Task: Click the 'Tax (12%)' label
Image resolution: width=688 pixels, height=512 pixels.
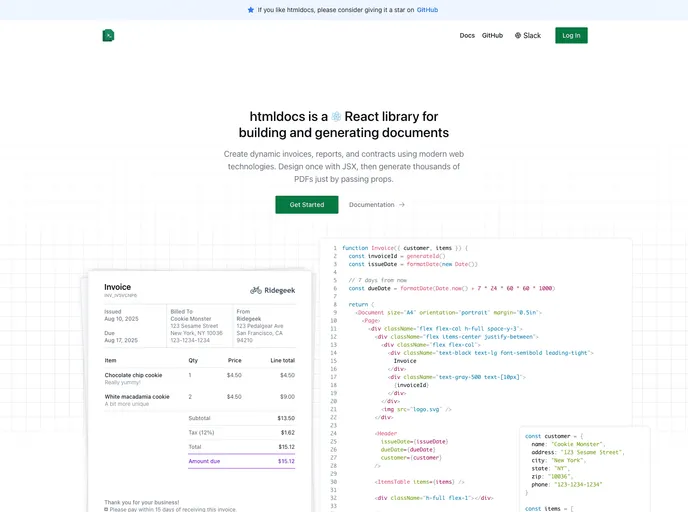Action: tap(201, 433)
